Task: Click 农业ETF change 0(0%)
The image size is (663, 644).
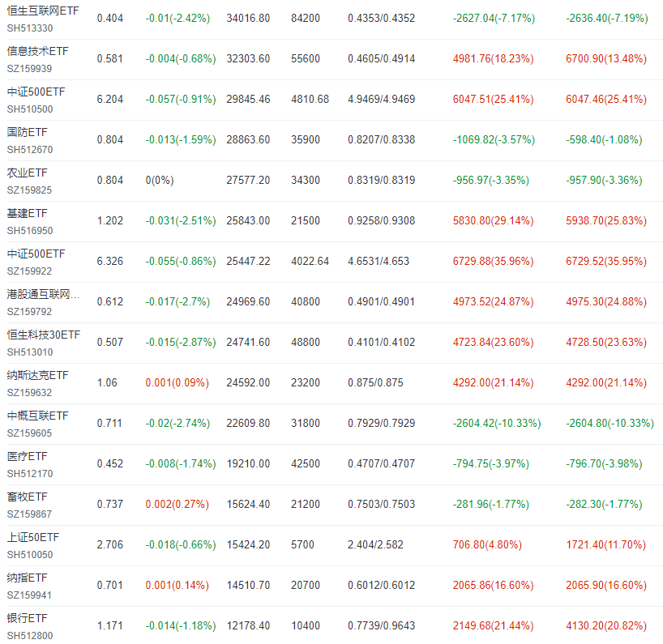Action: 160,181
